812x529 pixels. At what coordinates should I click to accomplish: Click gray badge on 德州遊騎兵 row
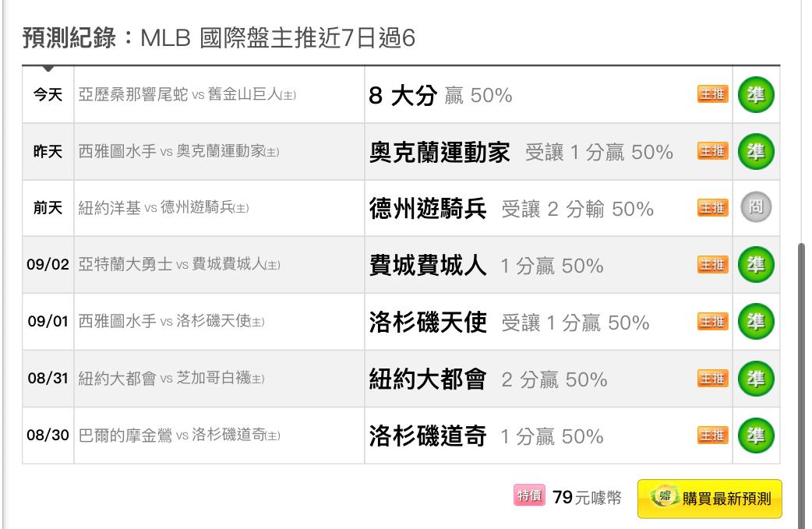pos(756,207)
